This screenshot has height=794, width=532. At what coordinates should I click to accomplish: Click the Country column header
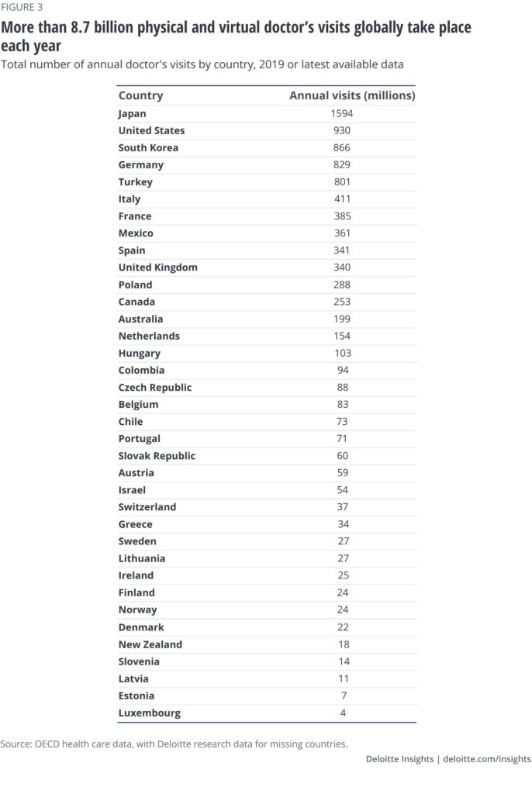141,95
